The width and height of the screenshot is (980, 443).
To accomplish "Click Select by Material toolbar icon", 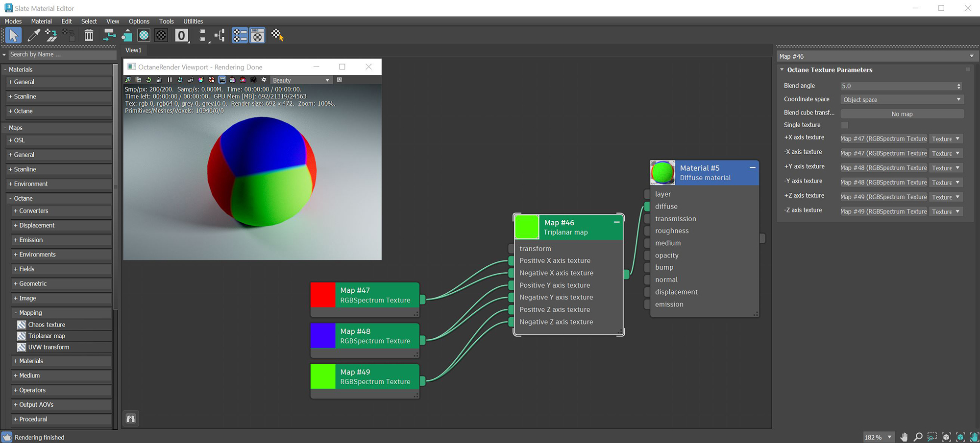I will point(277,35).
